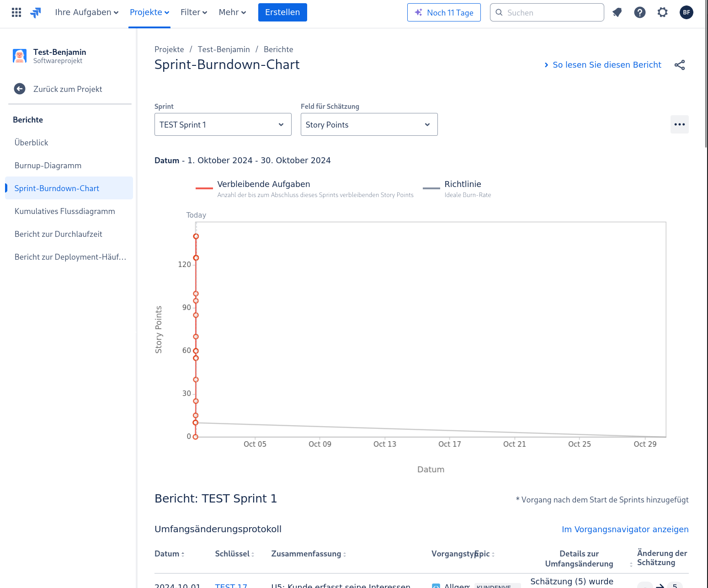Expand the TEST Sprint 1 dropdown
This screenshot has height=588, width=708.
tap(223, 124)
